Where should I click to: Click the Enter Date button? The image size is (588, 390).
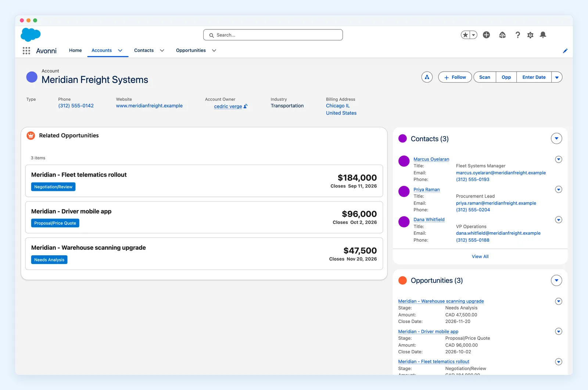tap(534, 77)
